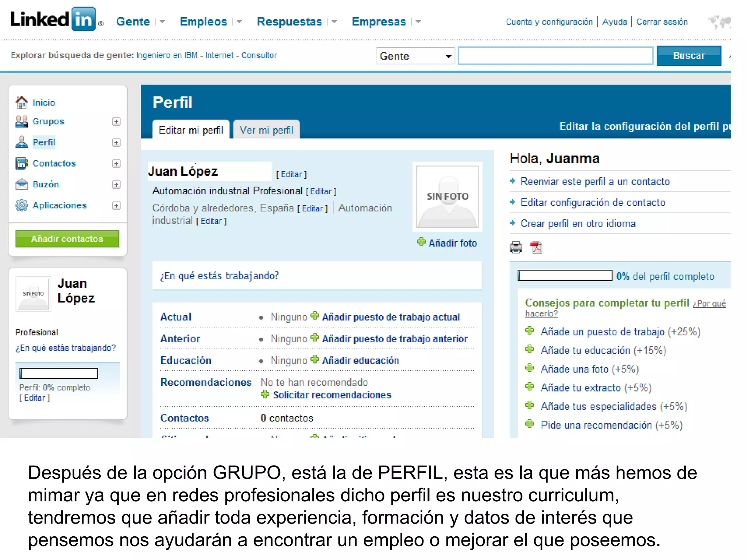Open Cuenta y configuración link
This screenshot has width=747, height=560.
(x=549, y=22)
